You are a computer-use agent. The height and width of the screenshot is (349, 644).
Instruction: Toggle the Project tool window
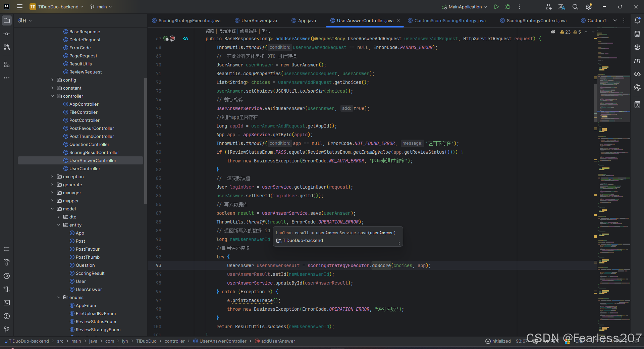tap(7, 20)
